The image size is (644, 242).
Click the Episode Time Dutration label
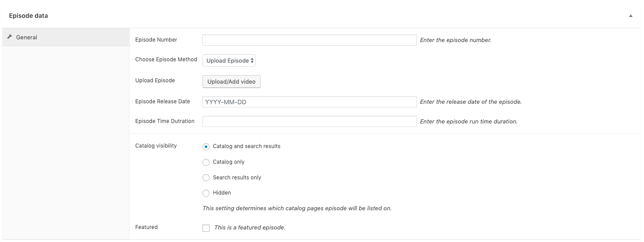165,121
